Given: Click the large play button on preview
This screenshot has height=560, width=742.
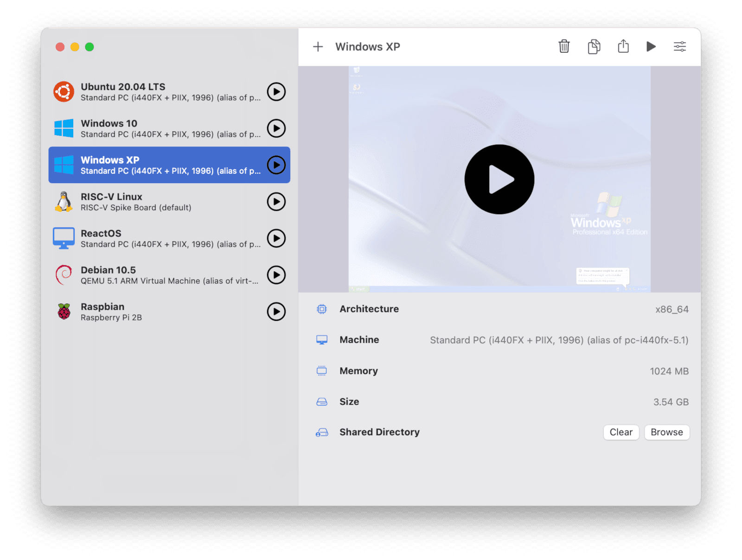Looking at the screenshot, I should tap(499, 179).
